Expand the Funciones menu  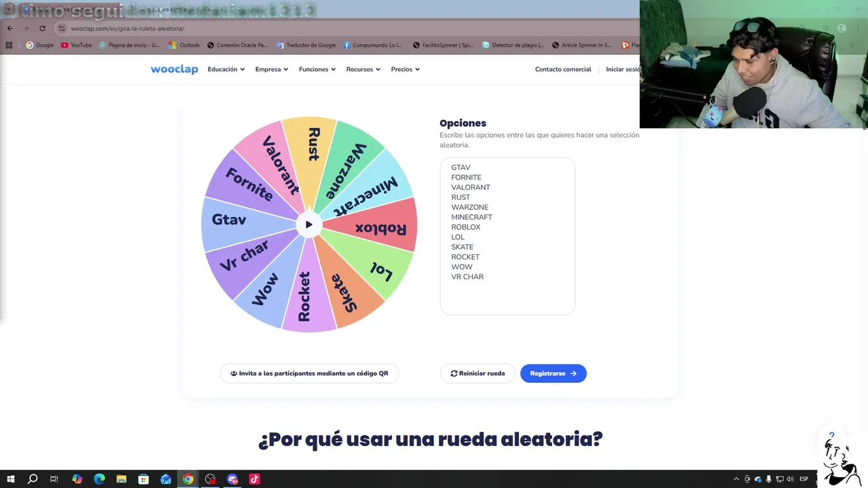point(317,69)
